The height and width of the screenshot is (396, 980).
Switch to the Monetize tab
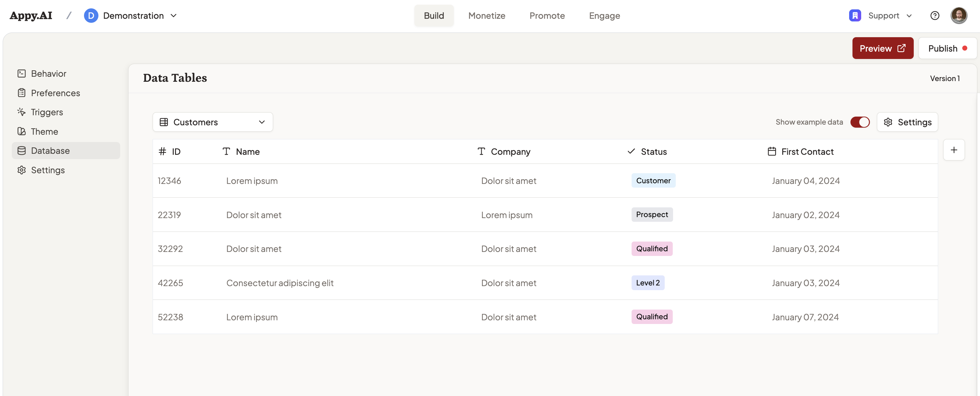486,16
